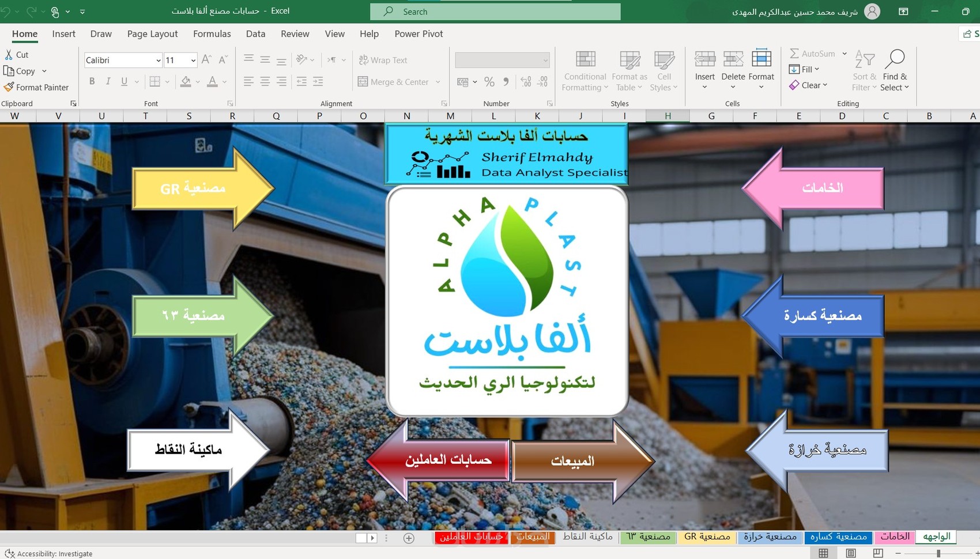This screenshot has width=980, height=559.
Task: Switch to Page Layout view in status bar
Action: pyautogui.click(x=851, y=553)
